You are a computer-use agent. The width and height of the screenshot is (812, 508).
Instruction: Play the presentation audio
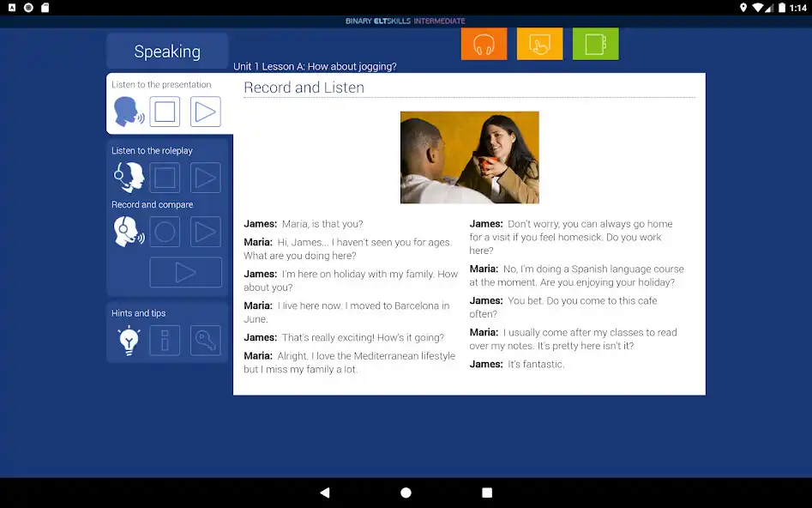pyautogui.click(x=205, y=112)
